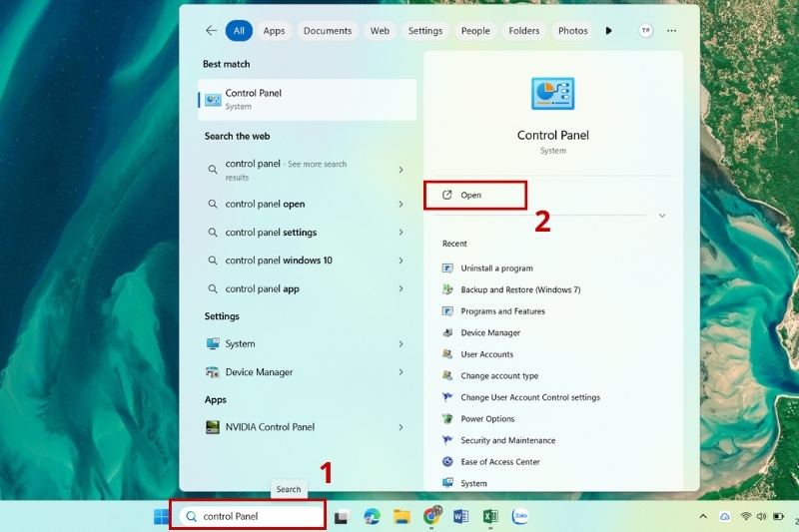Expand the Device Manager settings result arrow
This screenshot has width=799, height=532.
pos(401,372)
